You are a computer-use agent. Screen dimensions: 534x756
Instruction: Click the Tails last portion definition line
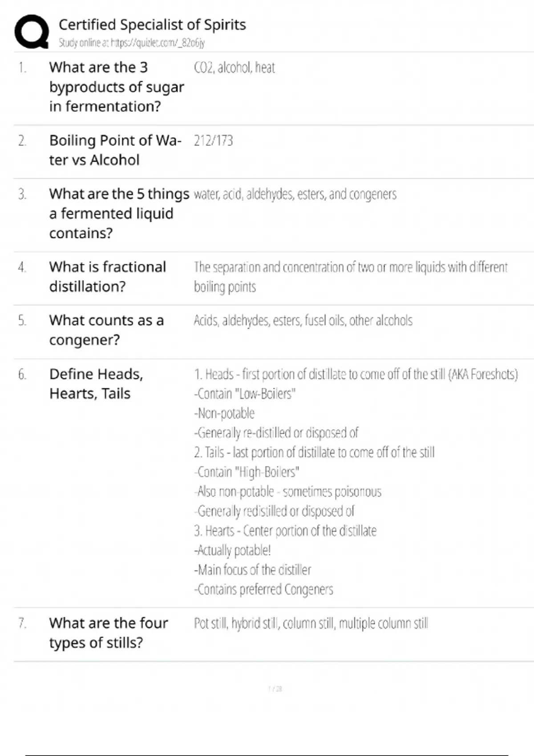tap(314, 453)
